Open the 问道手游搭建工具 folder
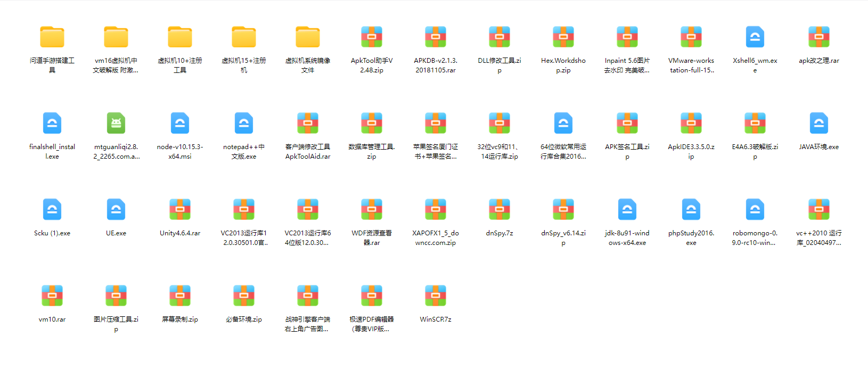 (x=52, y=37)
